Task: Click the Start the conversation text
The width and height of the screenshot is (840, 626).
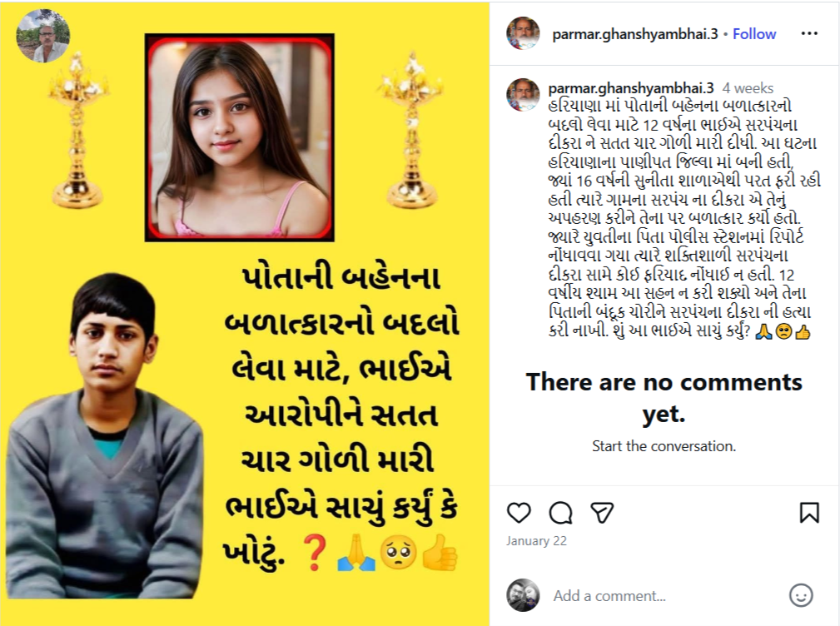Action: coord(664,446)
